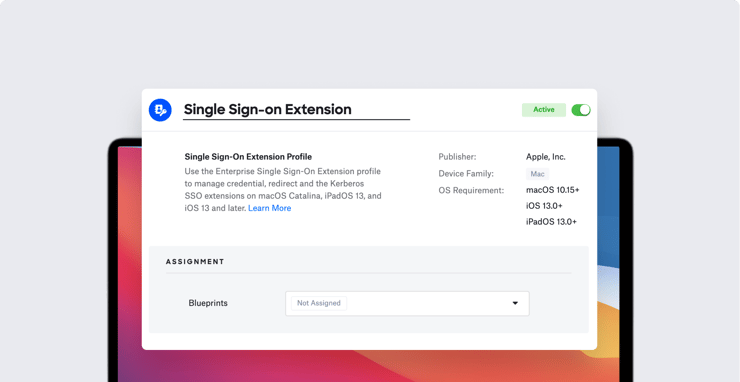Image resolution: width=740 pixels, height=382 pixels.
Task: Click the Not Assigned tag
Action: 319,303
